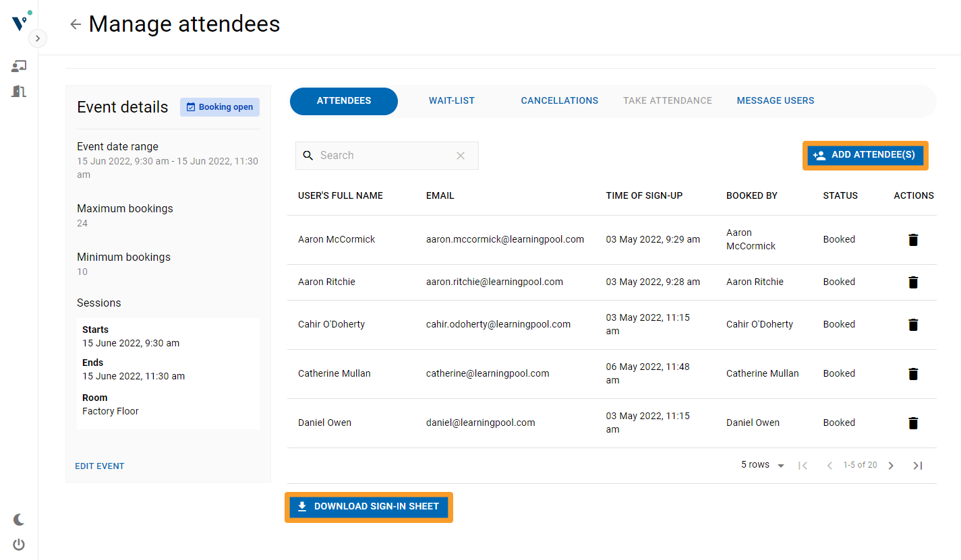The height and width of the screenshot is (560, 961).
Task: Toggle dark mode with the moon icon
Action: [18, 519]
